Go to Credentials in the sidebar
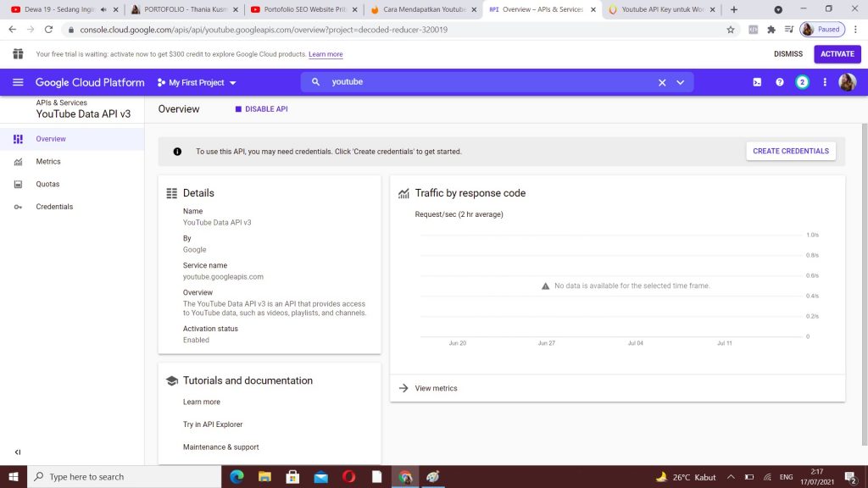868x488 pixels. point(54,207)
